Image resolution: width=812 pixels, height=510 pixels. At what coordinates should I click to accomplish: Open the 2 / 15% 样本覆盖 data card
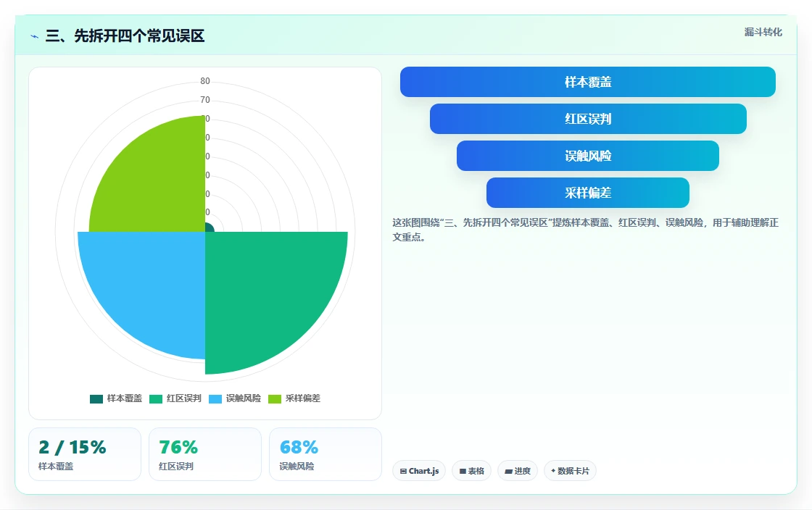[x=85, y=454]
